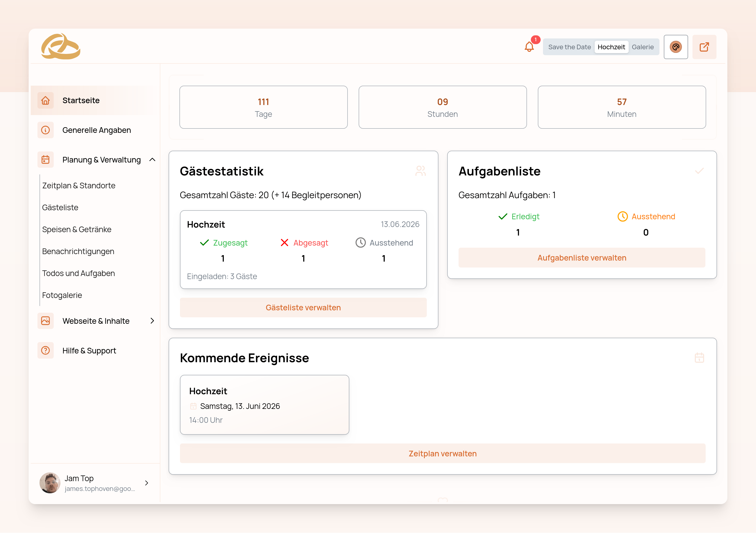
Task: Click the external link share icon
Action: (x=705, y=47)
